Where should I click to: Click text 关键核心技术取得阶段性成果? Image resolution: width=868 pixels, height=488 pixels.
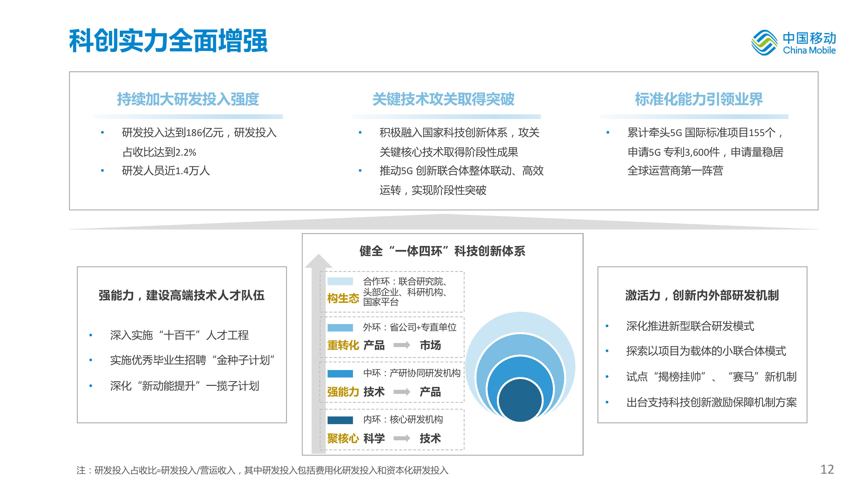coord(449,152)
